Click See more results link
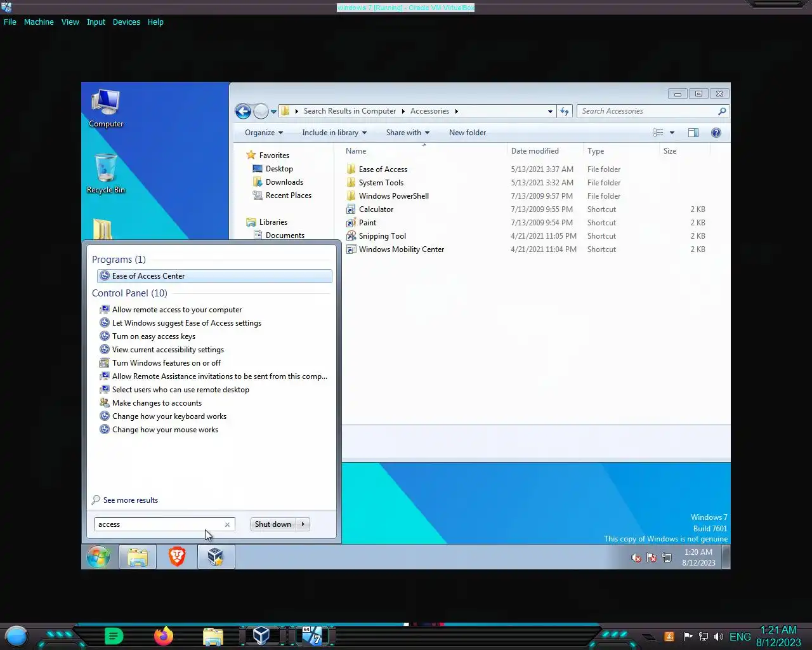This screenshot has width=812, height=650. click(130, 500)
